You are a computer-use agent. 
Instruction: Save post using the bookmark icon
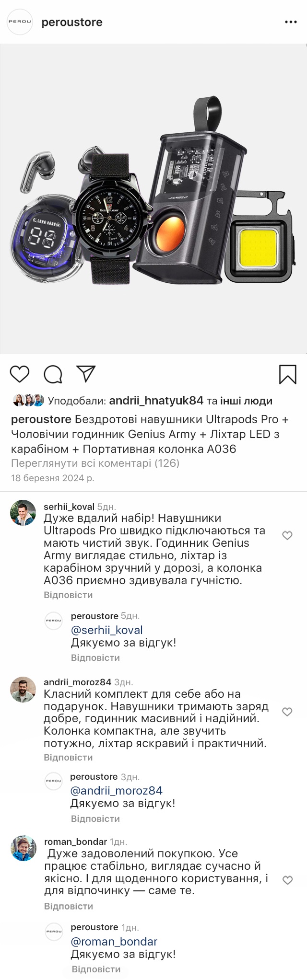coord(287,374)
